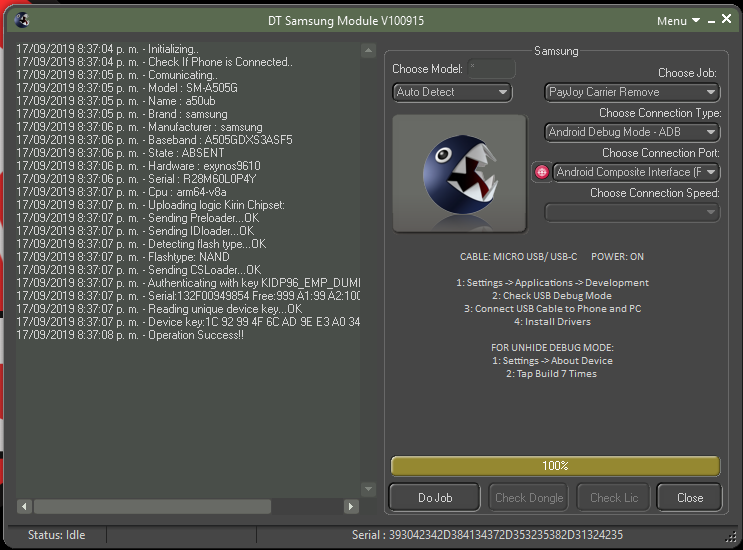Click the Serial number in status bar
The width and height of the screenshot is (743, 550).
point(487,535)
